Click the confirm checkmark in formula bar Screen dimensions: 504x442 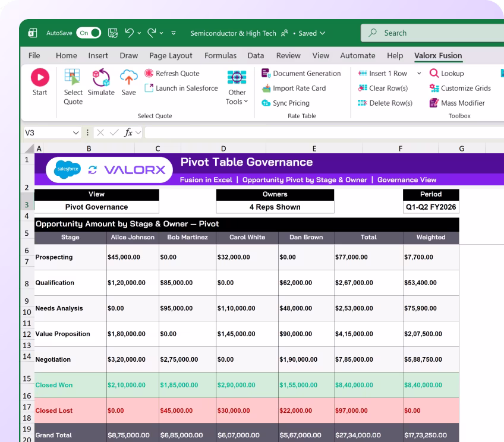(114, 132)
